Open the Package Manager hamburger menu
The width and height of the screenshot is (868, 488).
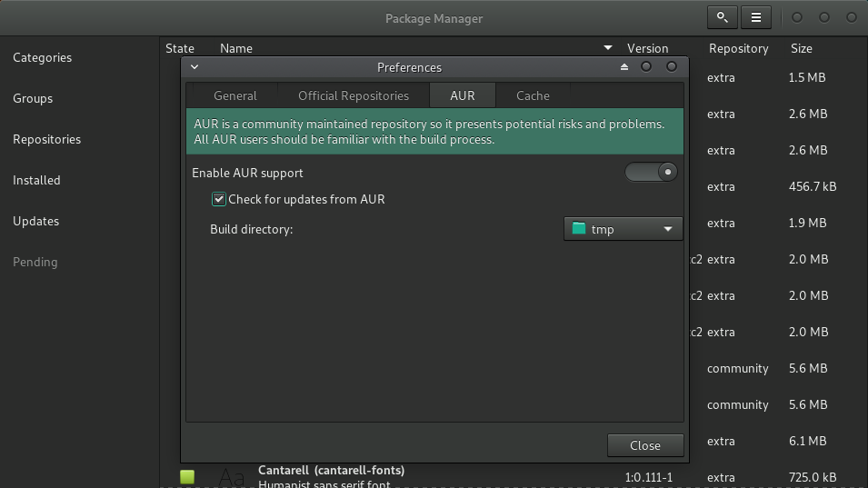[x=756, y=17]
